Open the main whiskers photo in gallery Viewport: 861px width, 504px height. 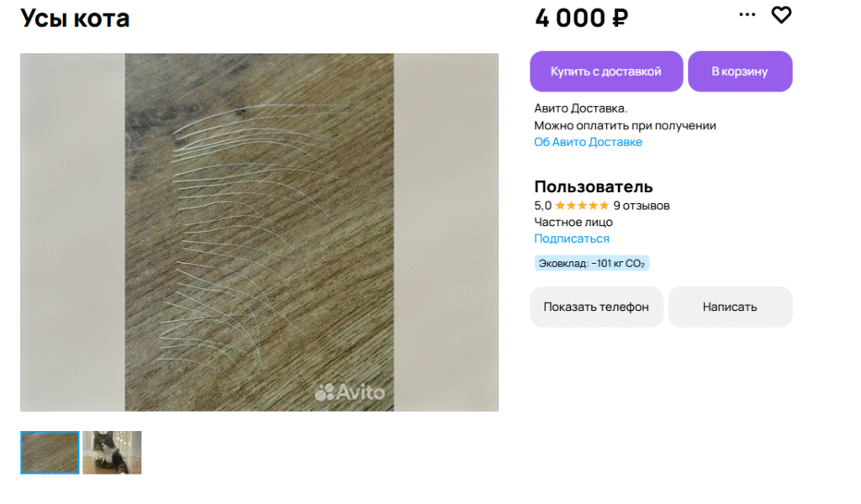[259, 232]
